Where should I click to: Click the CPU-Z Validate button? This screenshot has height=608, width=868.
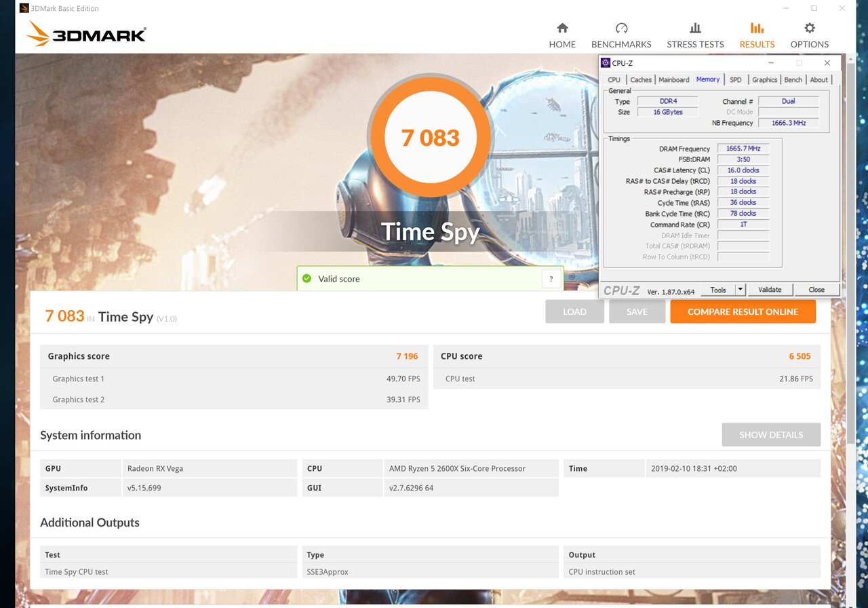tap(770, 290)
